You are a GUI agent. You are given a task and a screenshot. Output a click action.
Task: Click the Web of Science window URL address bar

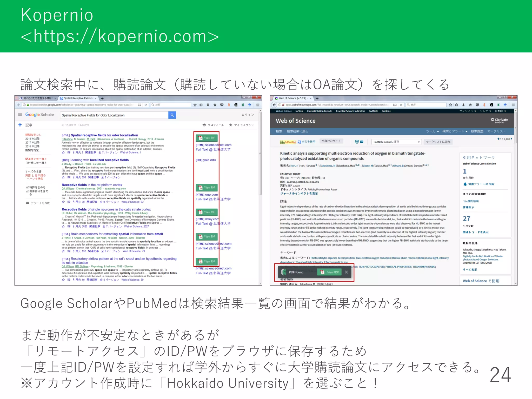(x=338, y=105)
